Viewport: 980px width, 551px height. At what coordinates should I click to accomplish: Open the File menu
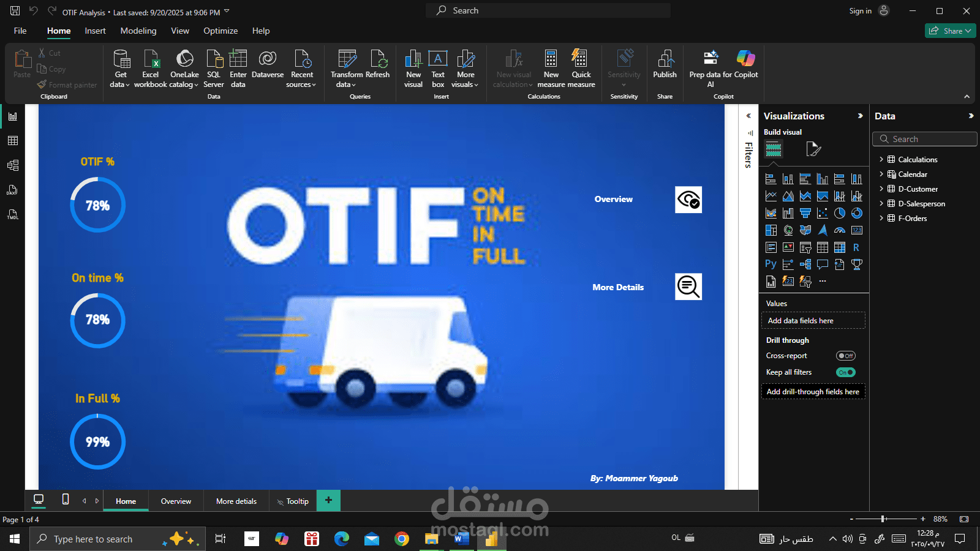[20, 31]
